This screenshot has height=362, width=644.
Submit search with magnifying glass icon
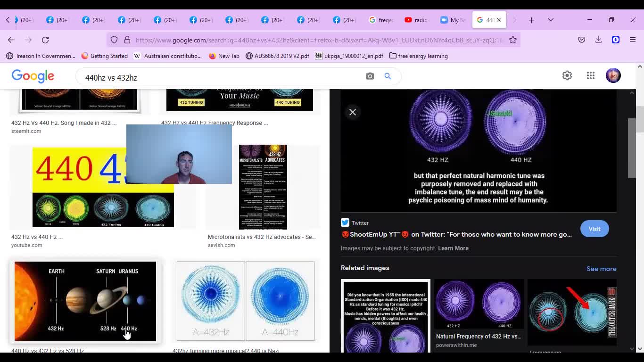pyautogui.click(x=388, y=76)
